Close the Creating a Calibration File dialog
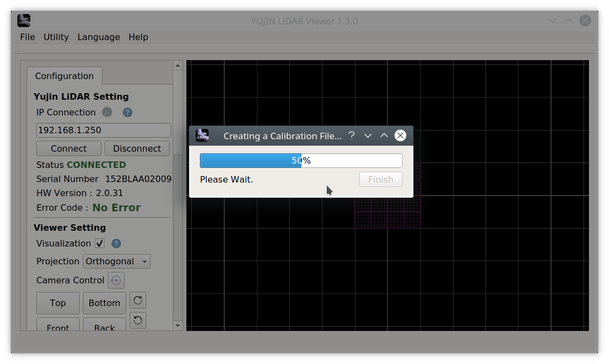Image resolution: width=609 pixels, height=364 pixels. [x=400, y=135]
